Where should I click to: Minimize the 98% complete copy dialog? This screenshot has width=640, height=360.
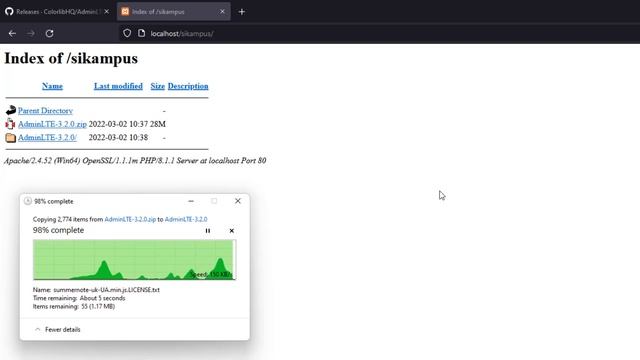point(191,201)
